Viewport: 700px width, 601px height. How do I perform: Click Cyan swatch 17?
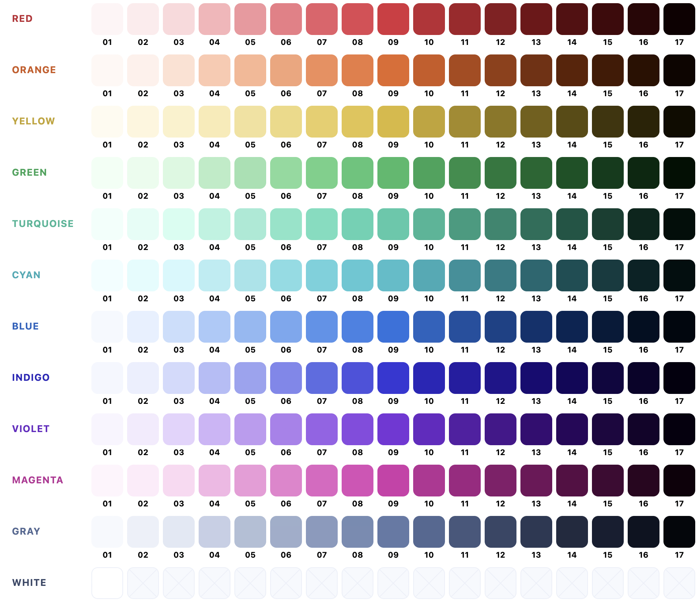click(679, 275)
